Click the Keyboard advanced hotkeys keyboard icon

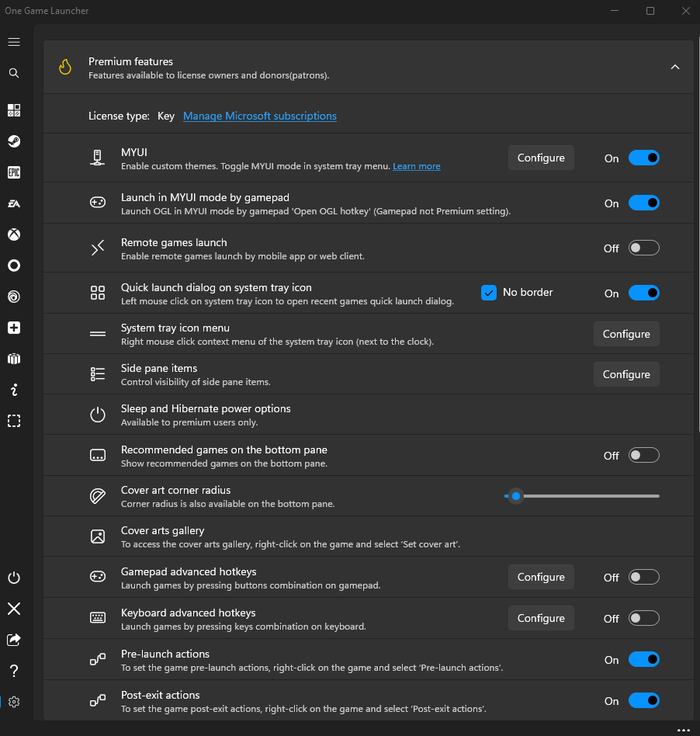coord(98,617)
